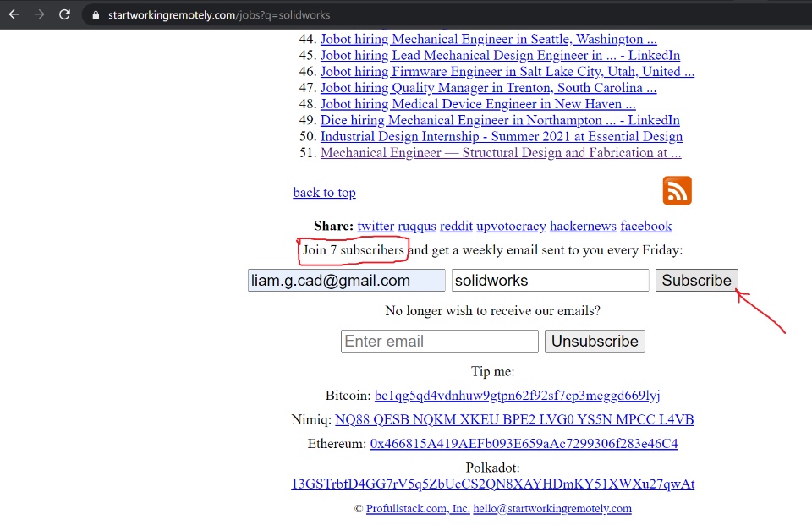Share via the facebook link
Viewport: 812px width, 525px height.
click(x=645, y=227)
